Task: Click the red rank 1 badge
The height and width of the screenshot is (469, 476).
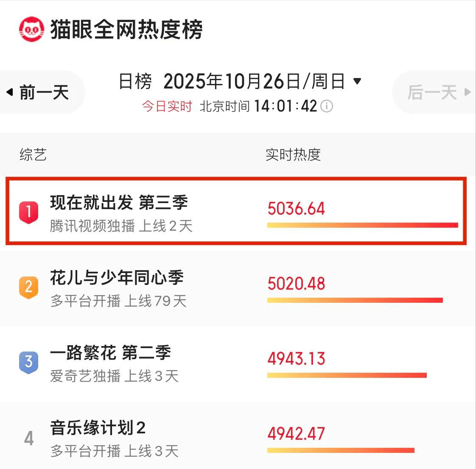Action: pos(29,212)
